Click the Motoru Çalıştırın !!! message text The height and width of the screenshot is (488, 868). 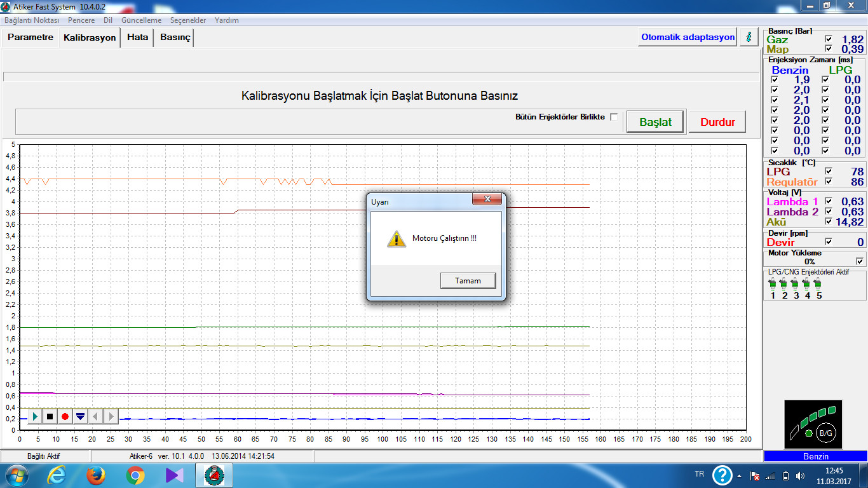(x=444, y=238)
